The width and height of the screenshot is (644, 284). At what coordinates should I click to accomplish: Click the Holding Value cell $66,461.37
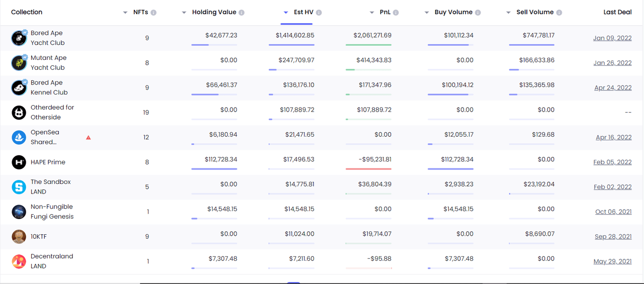221,85
